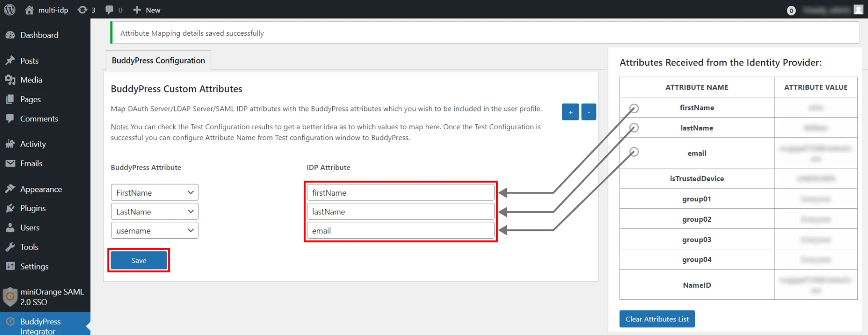Image resolution: width=868 pixels, height=335 pixels.
Task: Click the miniOrange SAML shield icon
Action: [x=10, y=297]
